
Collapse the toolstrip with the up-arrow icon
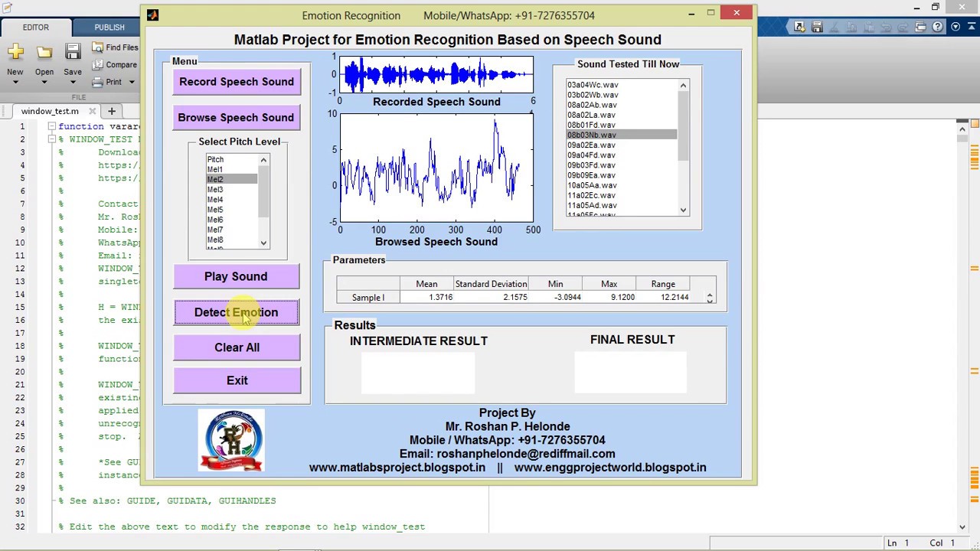click(972, 27)
